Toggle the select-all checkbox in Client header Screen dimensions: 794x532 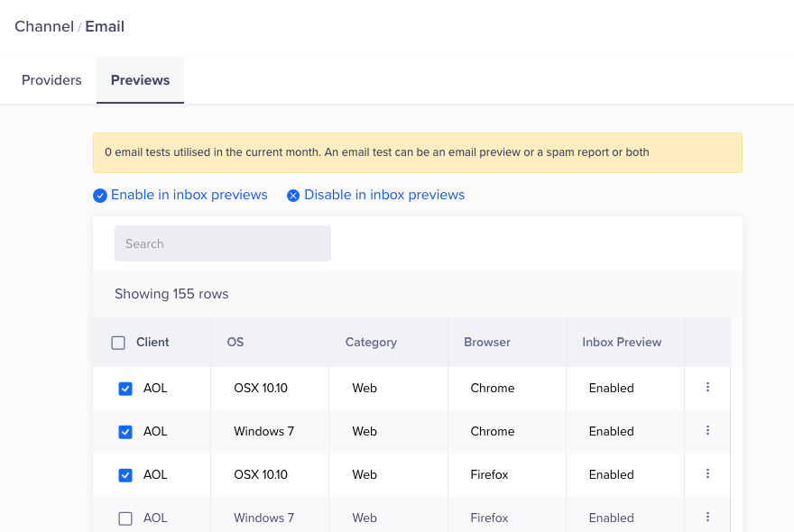118,343
